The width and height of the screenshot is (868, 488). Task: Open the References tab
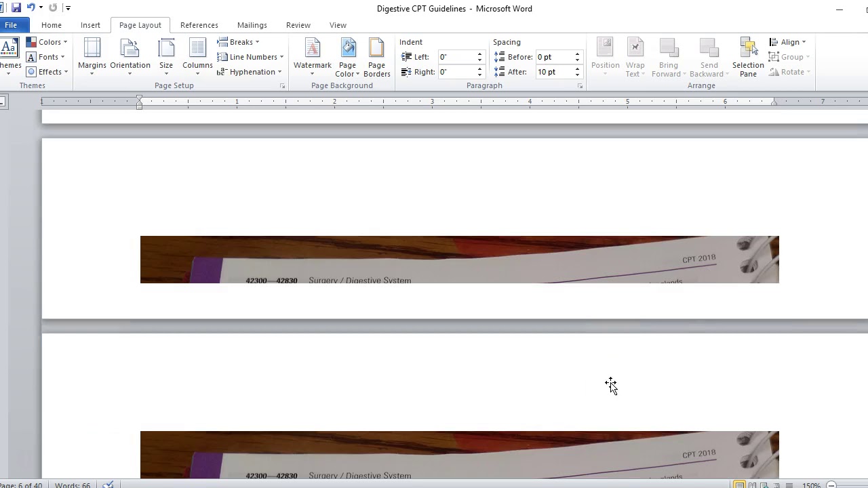tap(199, 25)
